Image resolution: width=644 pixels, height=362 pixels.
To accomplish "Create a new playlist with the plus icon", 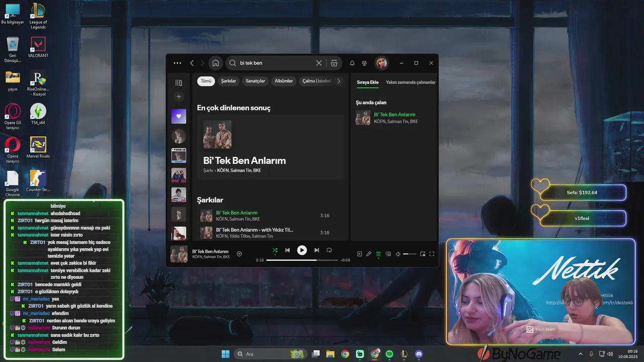I will pyautogui.click(x=179, y=97).
